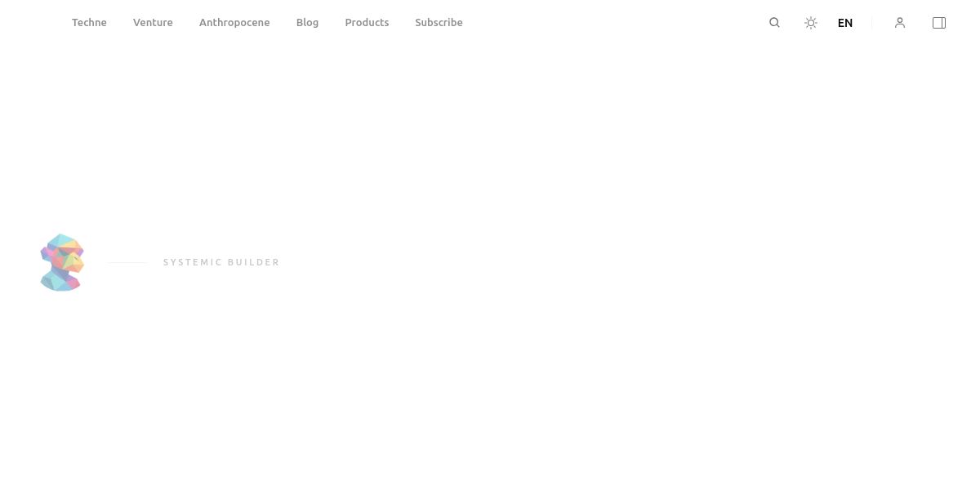Go to the Venture section
Viewport: 980px width, 490px height.
[153, 23]
